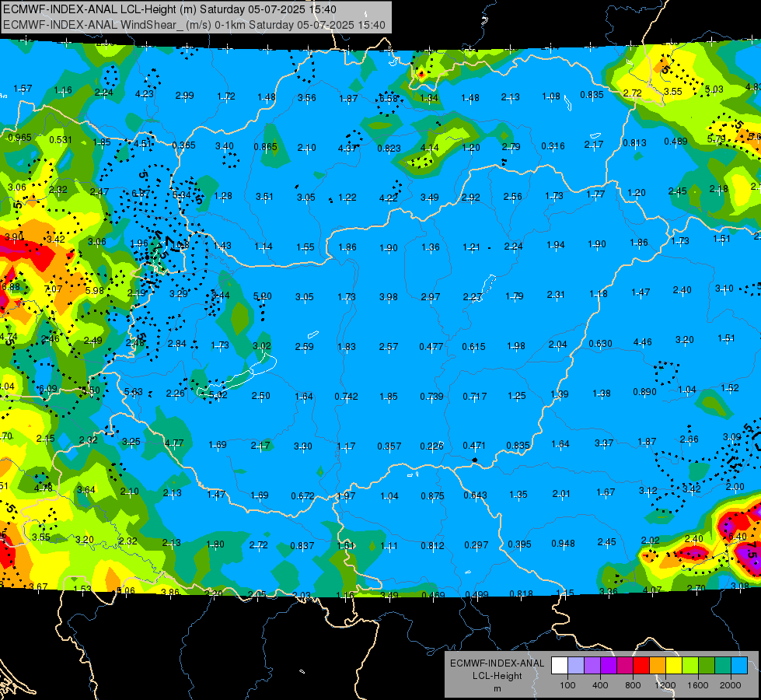Click the wind shear value '5.20'

point(263,296)
